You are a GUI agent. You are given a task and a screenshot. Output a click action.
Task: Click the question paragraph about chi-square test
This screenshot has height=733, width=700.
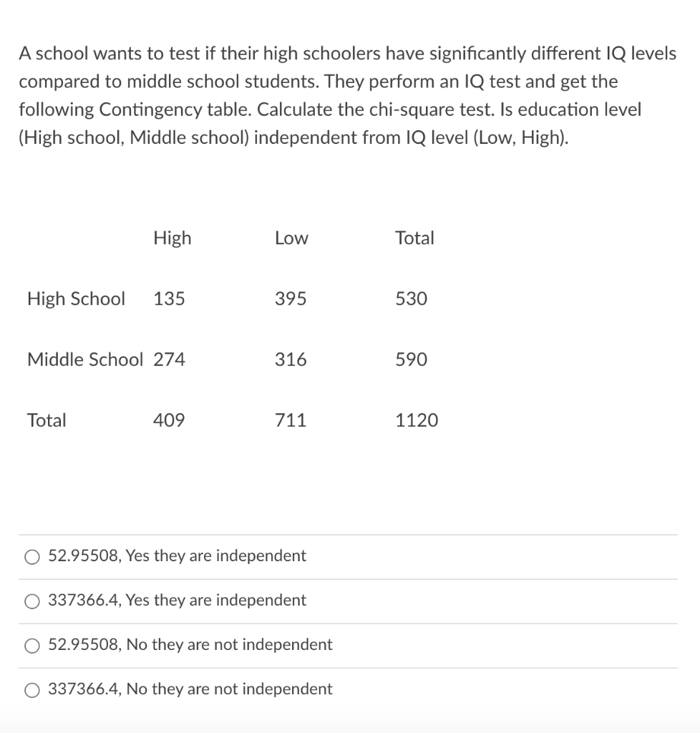349,95
